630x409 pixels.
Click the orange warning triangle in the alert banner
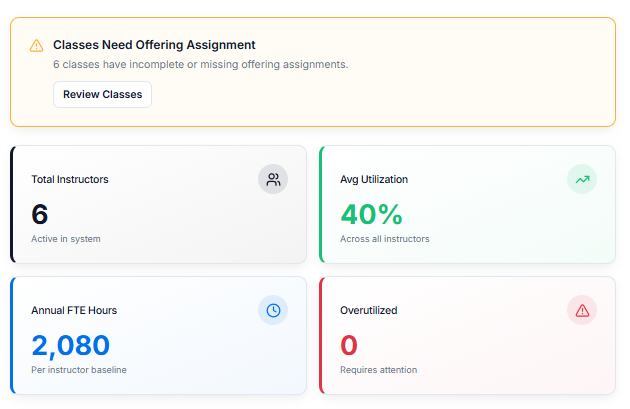pos(36,45)
